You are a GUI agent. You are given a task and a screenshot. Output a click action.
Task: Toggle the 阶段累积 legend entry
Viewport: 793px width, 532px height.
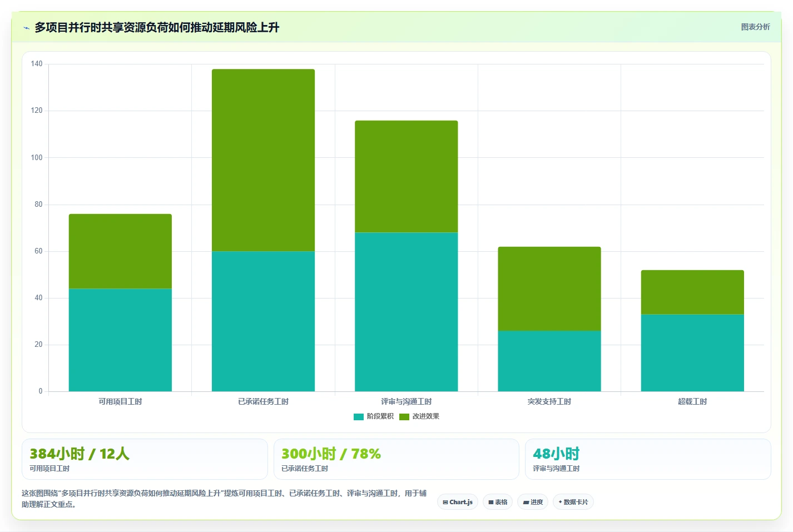pos(374,416)
